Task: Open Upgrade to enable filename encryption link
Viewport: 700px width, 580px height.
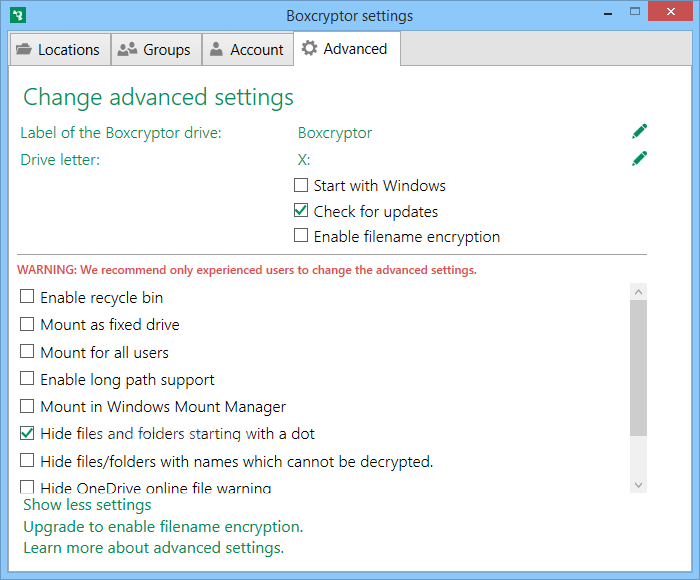Action: 163,526
